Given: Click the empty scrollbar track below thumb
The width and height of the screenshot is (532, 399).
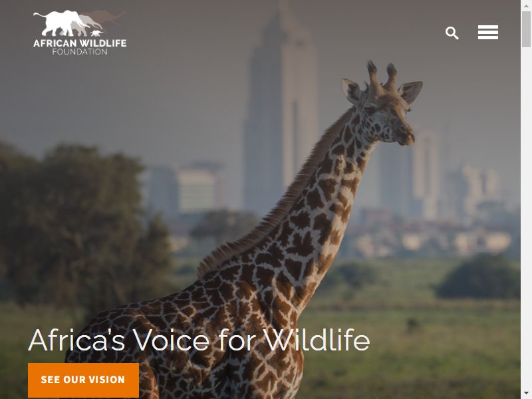Looking at the screenshot, I should pos(526,217).
